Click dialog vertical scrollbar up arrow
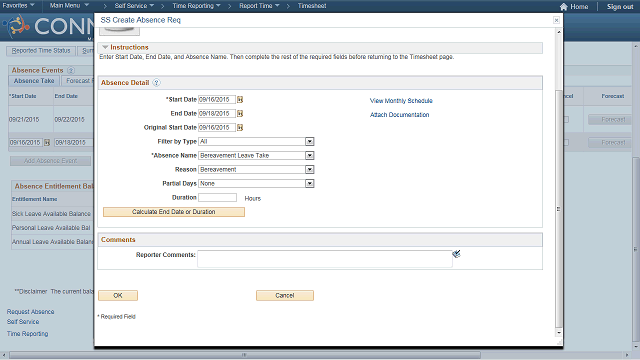Viewport: 640px width, 360px height. 559,32
